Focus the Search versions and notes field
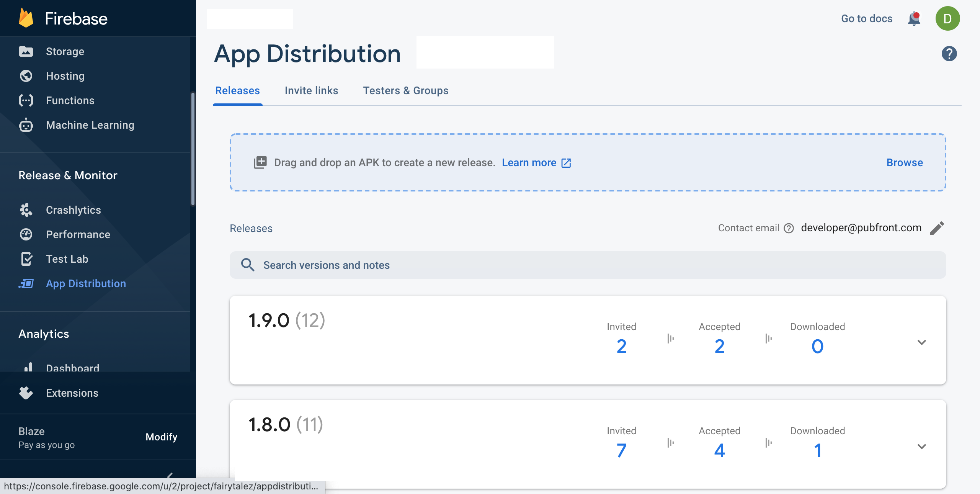980x494 pixels. pyautogui.click(x=588, y=265)
